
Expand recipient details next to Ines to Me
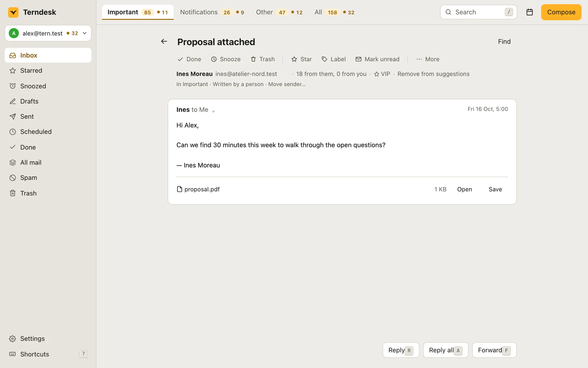click(x=213, y=111)
